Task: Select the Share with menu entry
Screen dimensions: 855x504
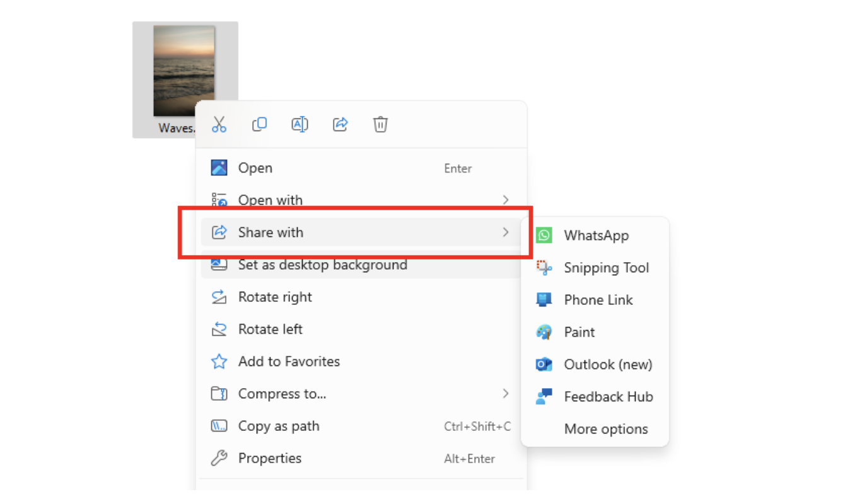Action: [361, 232]
